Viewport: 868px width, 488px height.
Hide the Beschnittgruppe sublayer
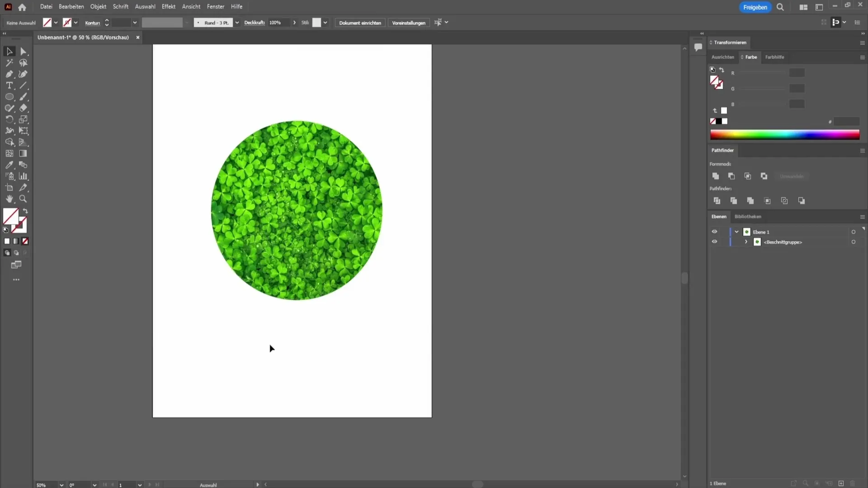(714, 242)
